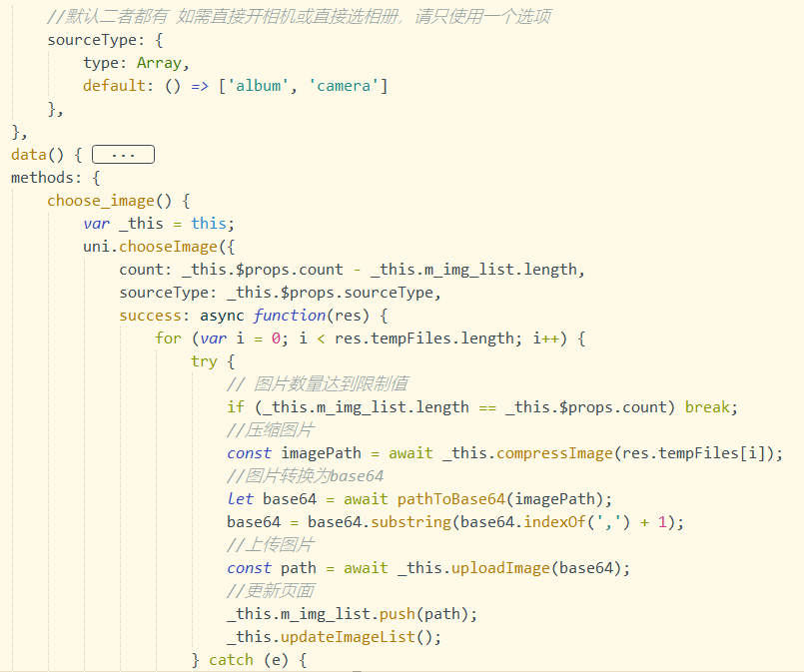Click 'choose_image()' method name
Viewport: 804px width, 672px height.
pos(109,201)
